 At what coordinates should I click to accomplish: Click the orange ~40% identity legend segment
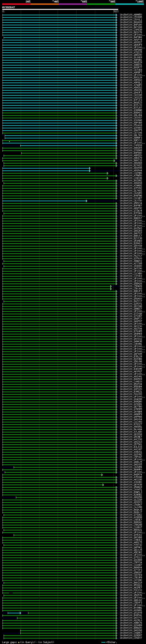45,4
